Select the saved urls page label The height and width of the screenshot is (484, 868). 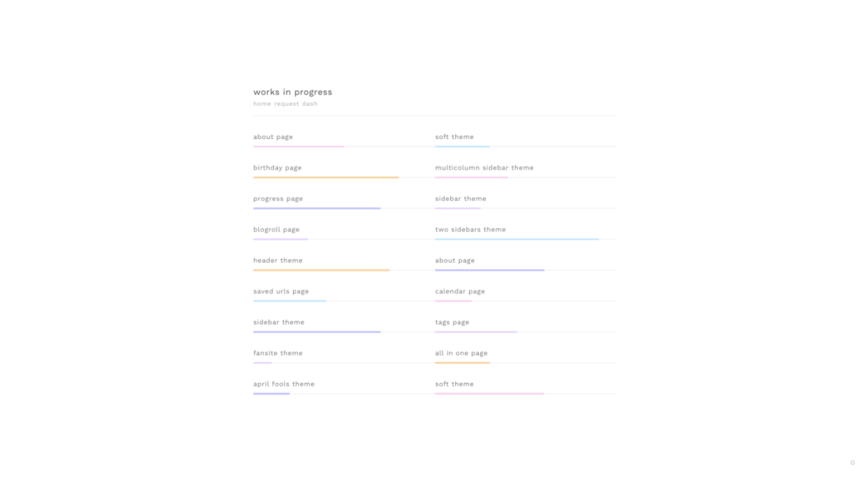tap(280, 291)
